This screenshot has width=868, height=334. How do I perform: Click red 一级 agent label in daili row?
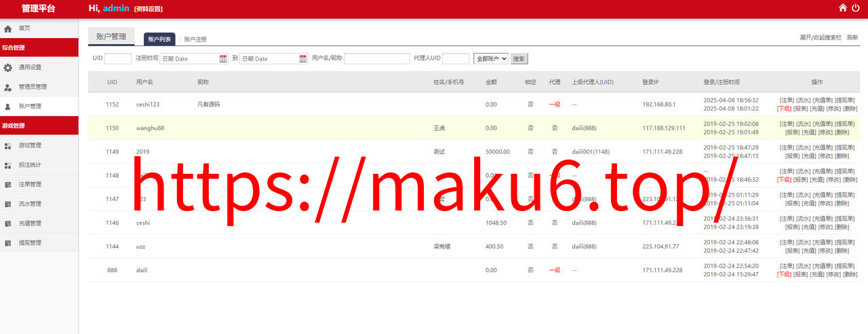click(555, 270)
